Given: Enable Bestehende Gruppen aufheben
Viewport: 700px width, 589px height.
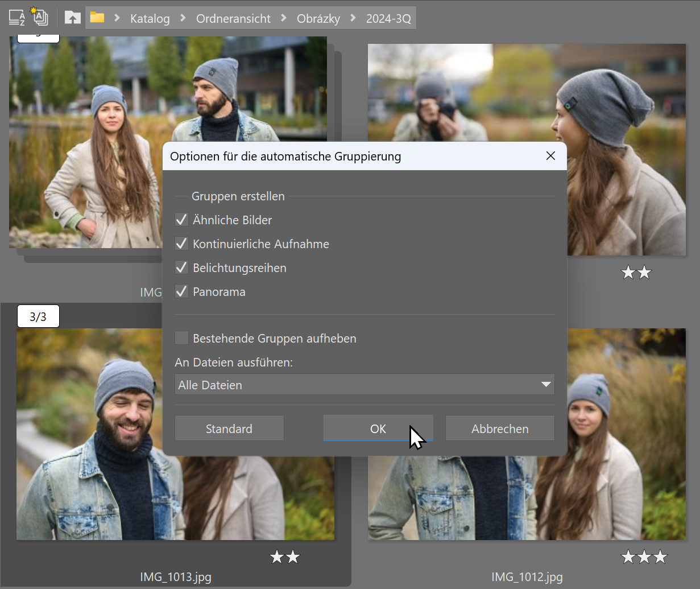Looking at the screenshot, I should (181, 337).
